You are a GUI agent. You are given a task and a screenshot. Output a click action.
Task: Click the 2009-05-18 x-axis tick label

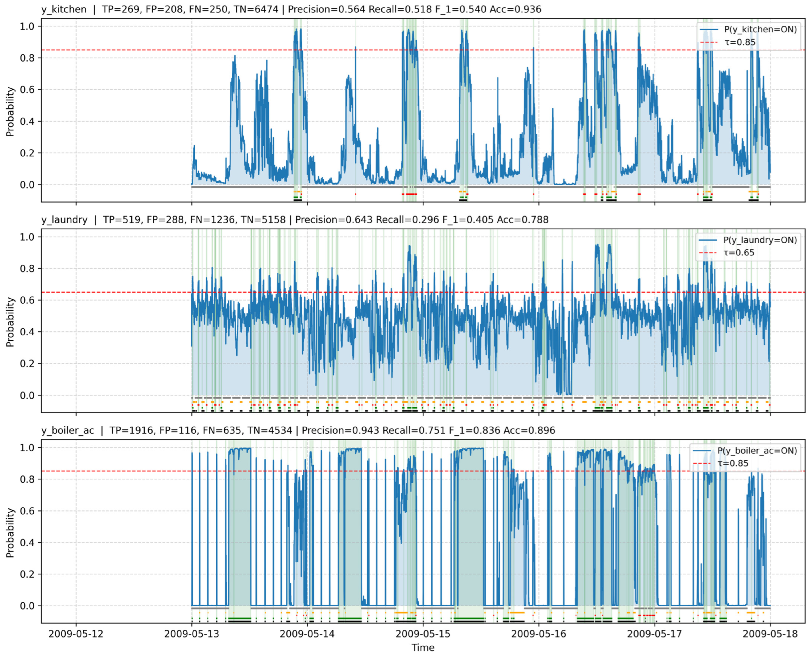770,634
